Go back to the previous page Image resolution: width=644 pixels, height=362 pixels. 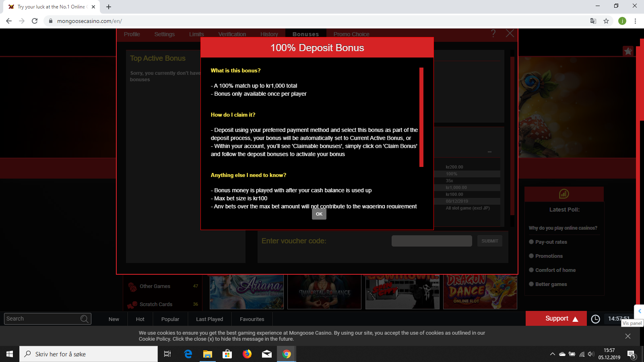click(x=9, y=21)
